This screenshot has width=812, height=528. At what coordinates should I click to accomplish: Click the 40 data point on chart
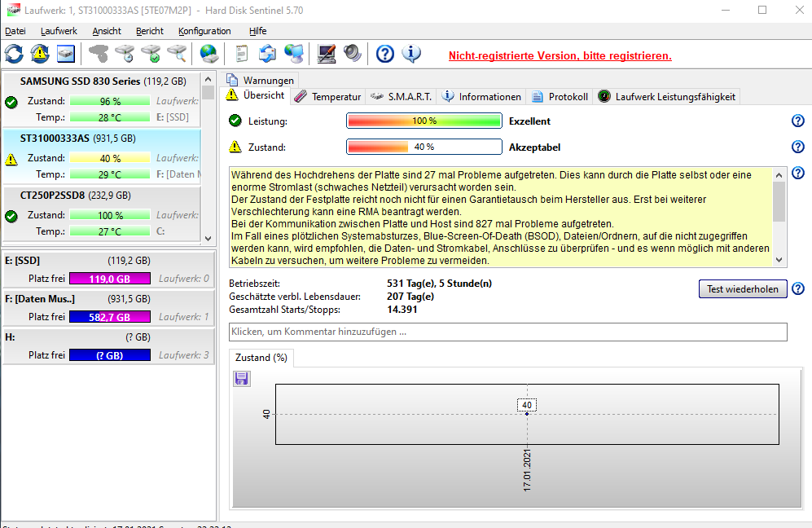pos(527,413)
